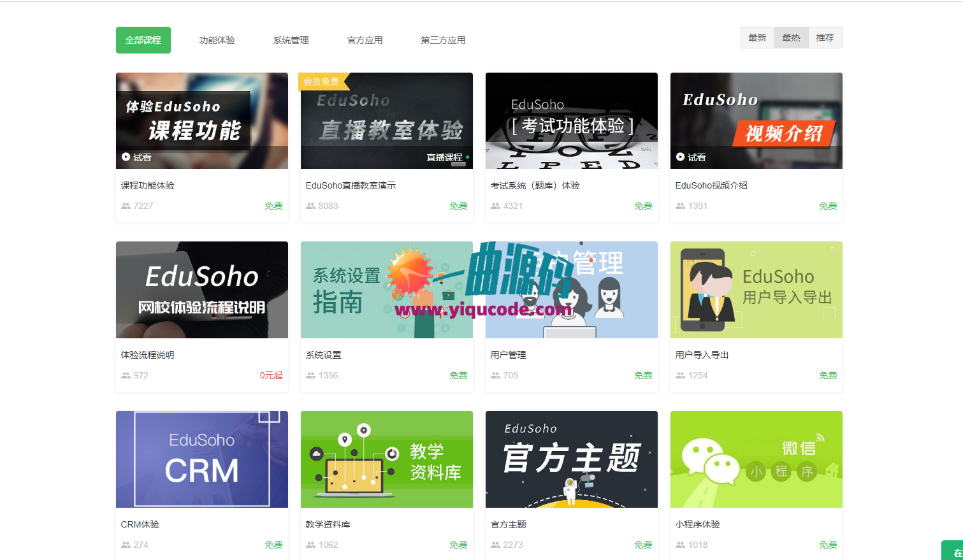Open CRM体验 course title
963x560 pixels.
coord(140,524)
